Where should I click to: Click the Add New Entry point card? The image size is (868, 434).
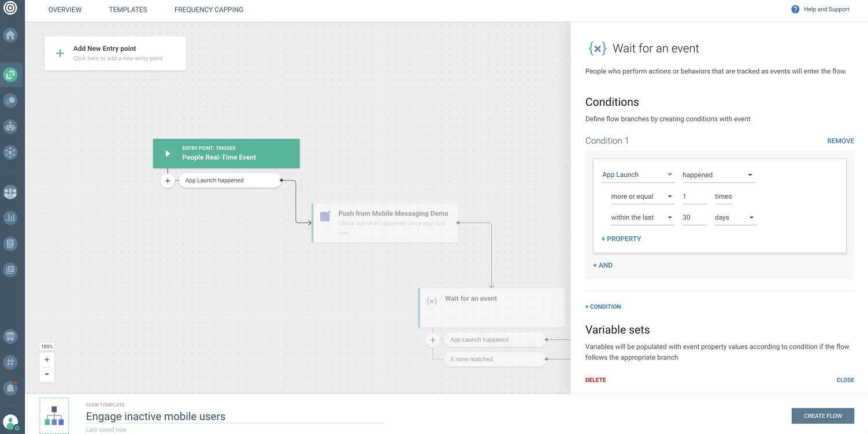coord(116,53)
